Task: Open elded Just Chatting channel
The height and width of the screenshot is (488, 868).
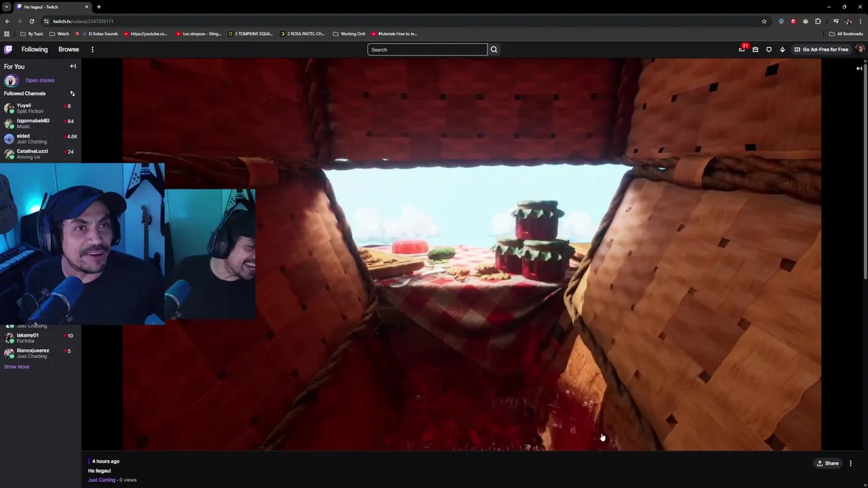Action: [41, 138]
